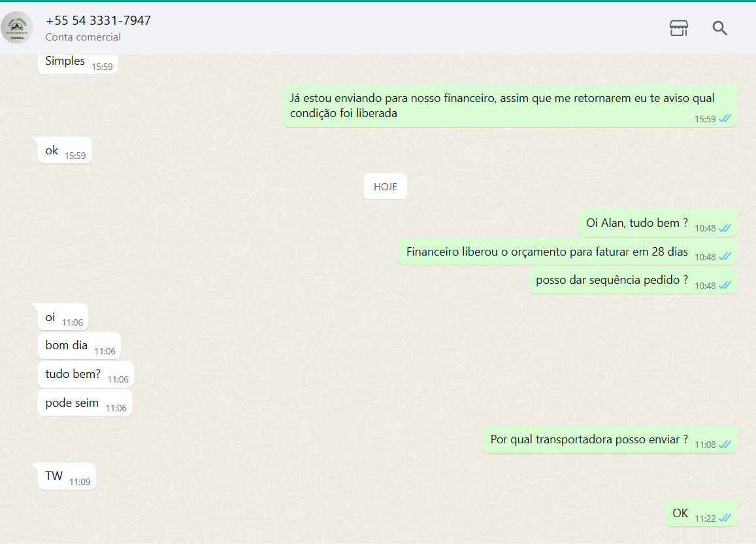Select the "Simples" message bubble
Viewport: 756px width, 544px height.
click(x=65, y=61)
